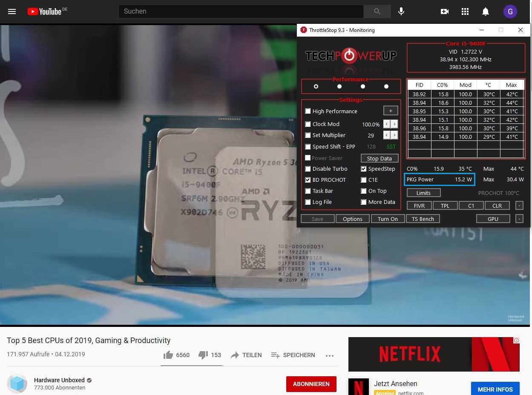Click the PKG Power 15.2 W reading
The image size is (532, 395).
click(439, 179)
